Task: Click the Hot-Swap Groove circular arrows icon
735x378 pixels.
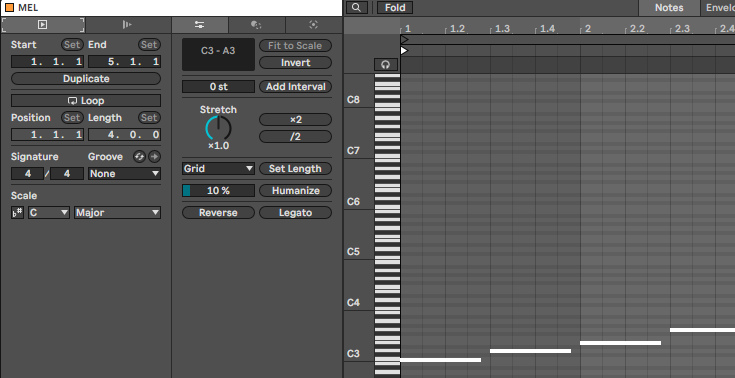Action: (139, 157)
